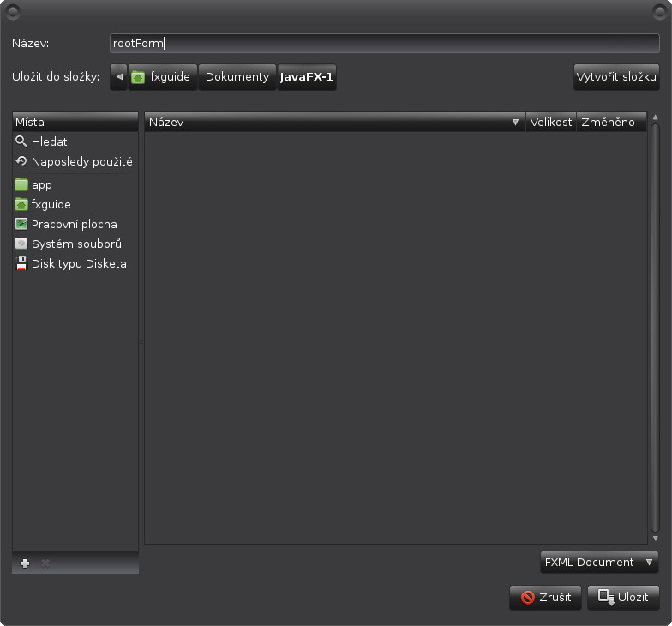Viewport: 672px width, 626px height.
Task: Sort by Název column header
Action: coord(335,122)
